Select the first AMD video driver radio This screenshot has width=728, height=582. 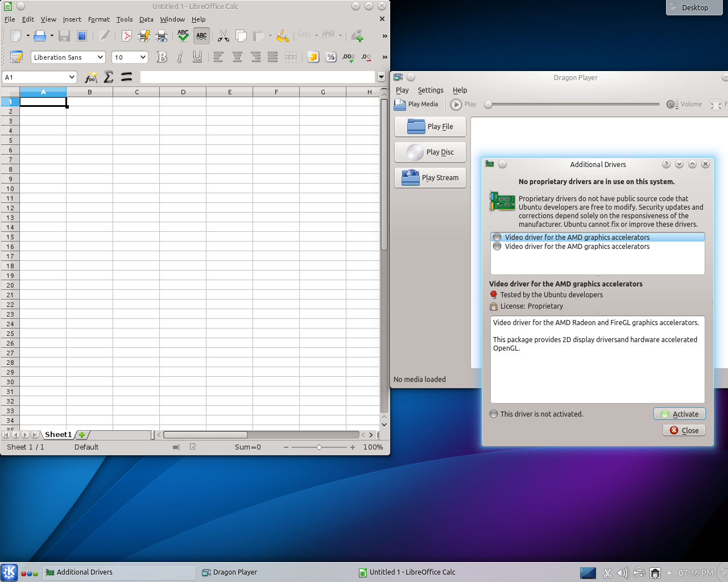click(497, 237)
